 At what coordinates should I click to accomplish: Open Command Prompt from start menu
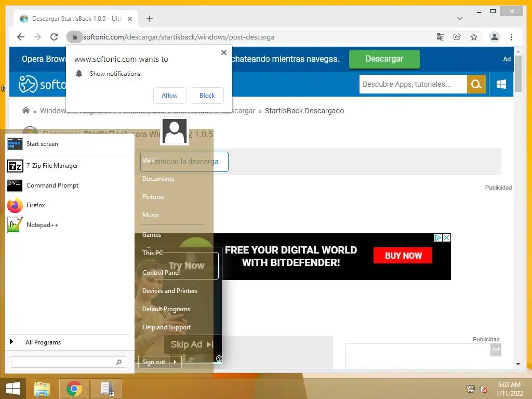(x=68, y=185)
